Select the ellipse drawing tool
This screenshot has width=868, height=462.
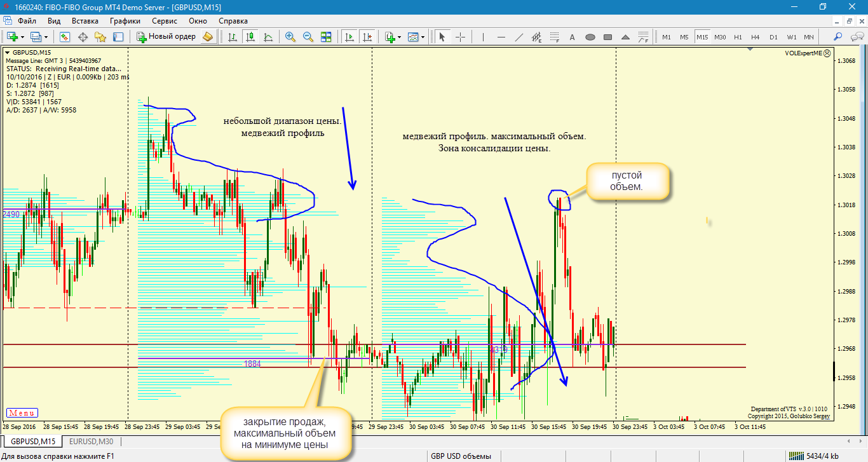click(590, 37)
